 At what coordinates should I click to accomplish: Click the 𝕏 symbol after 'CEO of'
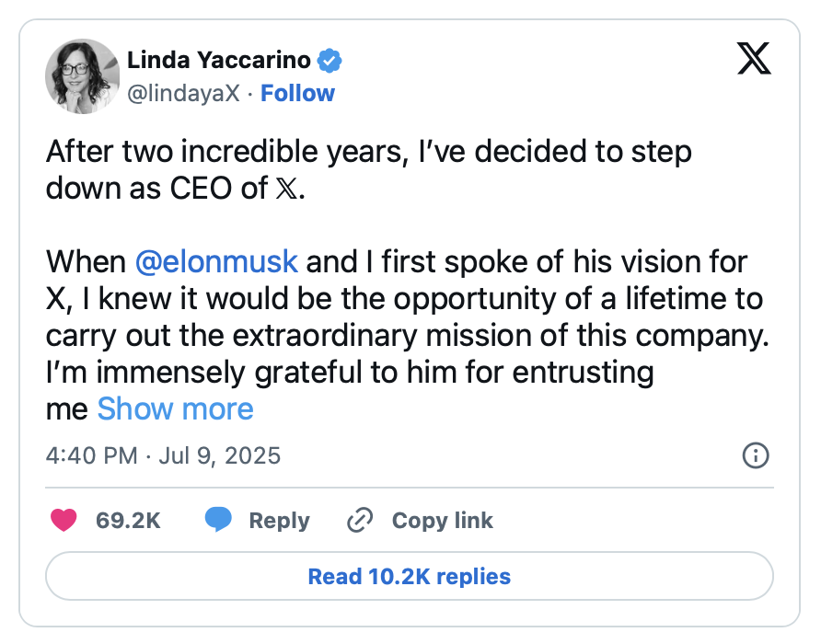(x=286, y=189)
